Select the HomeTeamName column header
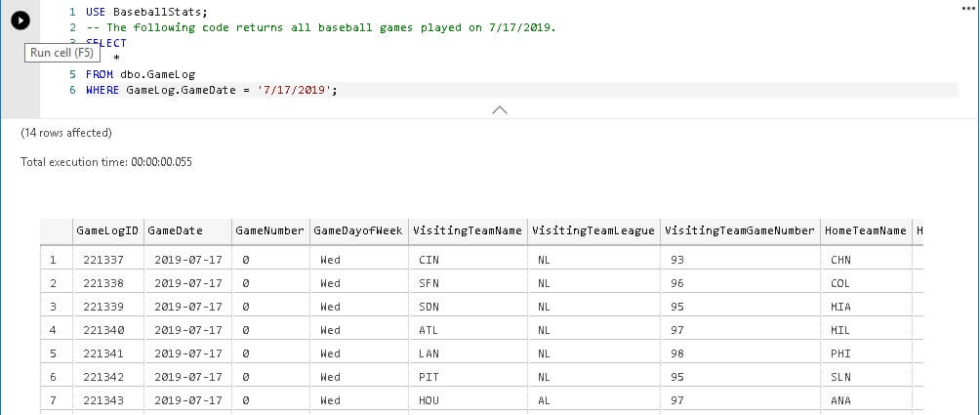The image size is (980, 415). (x=865, y=230)
